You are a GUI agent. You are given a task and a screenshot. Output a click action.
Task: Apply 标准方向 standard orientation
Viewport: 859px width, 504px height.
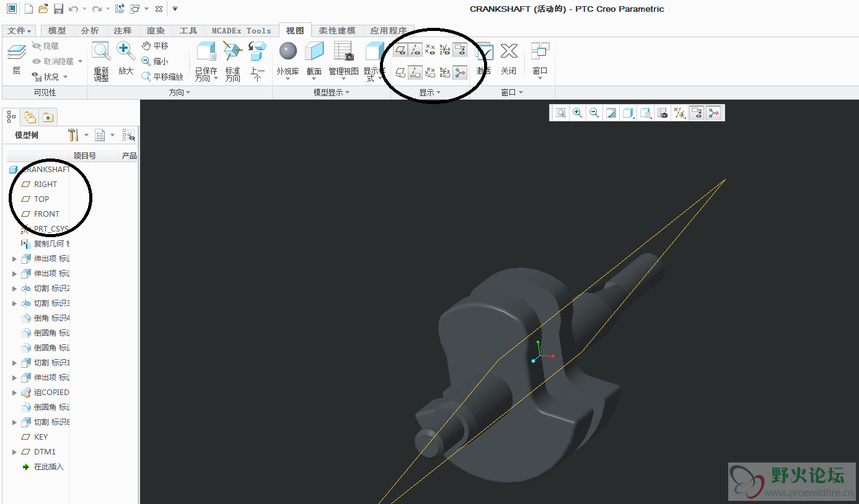232,61
